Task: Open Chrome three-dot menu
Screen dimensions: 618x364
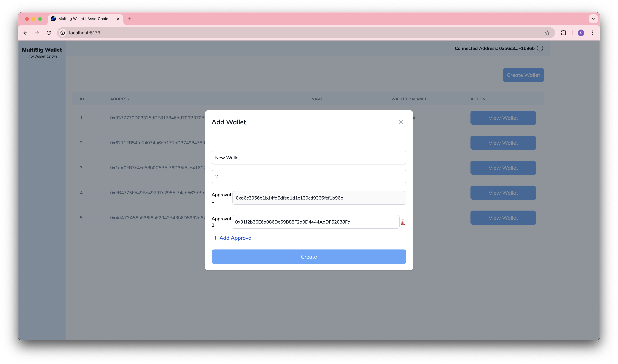Action: (x=593, y=33)
